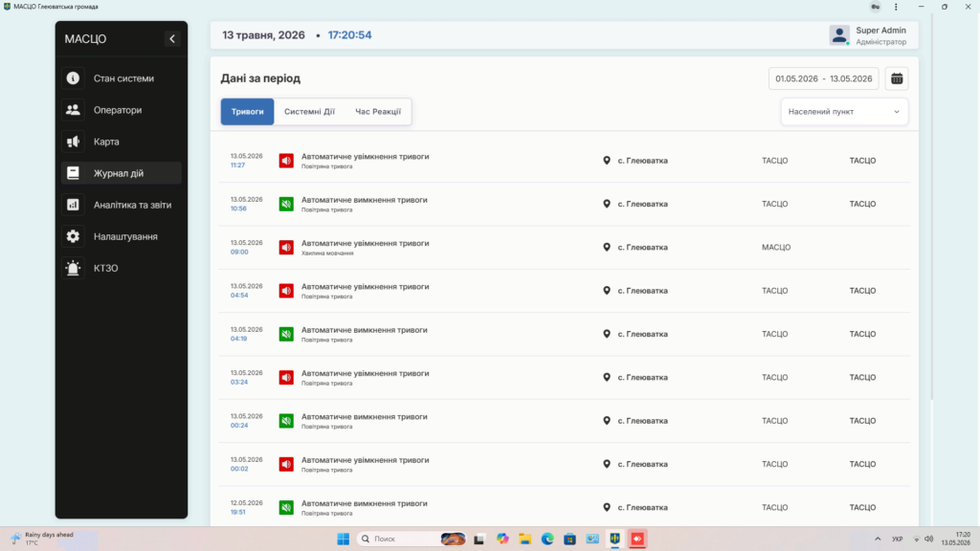Viewport: 980px width, 551px height.
Task: Expand the Населений пункт dropdown
Action: tap(844, 111)
